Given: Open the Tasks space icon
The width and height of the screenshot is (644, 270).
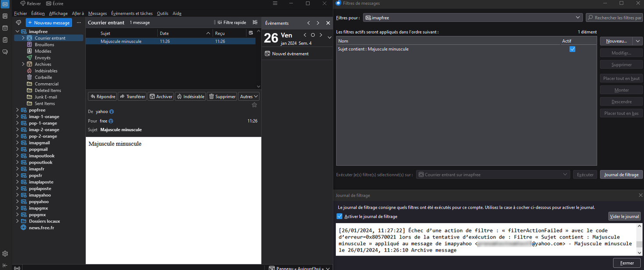Looking at the screenshot, I should pos(5,40).
